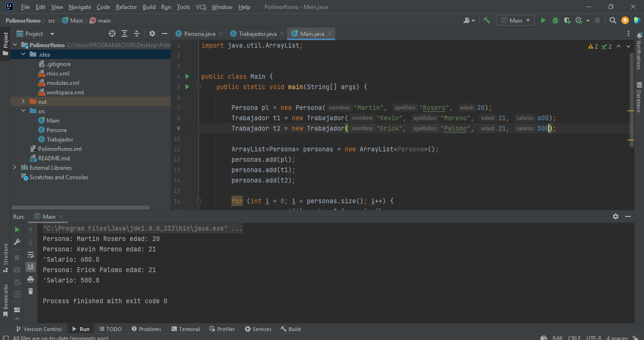Run with Coverage using the shield icon

[x=567, y=20]
